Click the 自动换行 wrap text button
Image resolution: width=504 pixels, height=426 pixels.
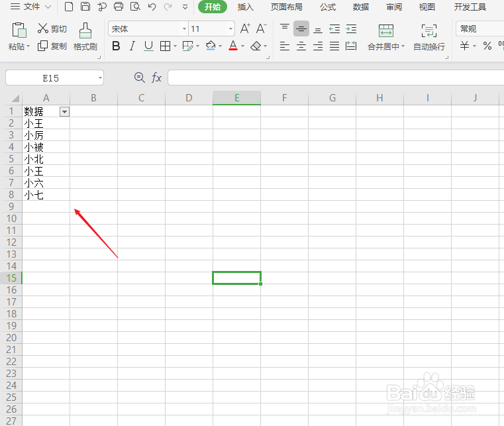coord(429,37)
